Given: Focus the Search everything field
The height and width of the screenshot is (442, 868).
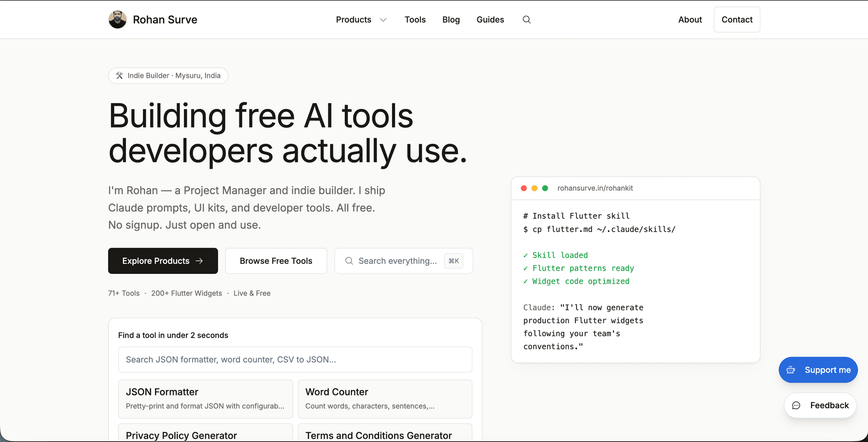Looking at the screenshot, I should pos(404,261).
